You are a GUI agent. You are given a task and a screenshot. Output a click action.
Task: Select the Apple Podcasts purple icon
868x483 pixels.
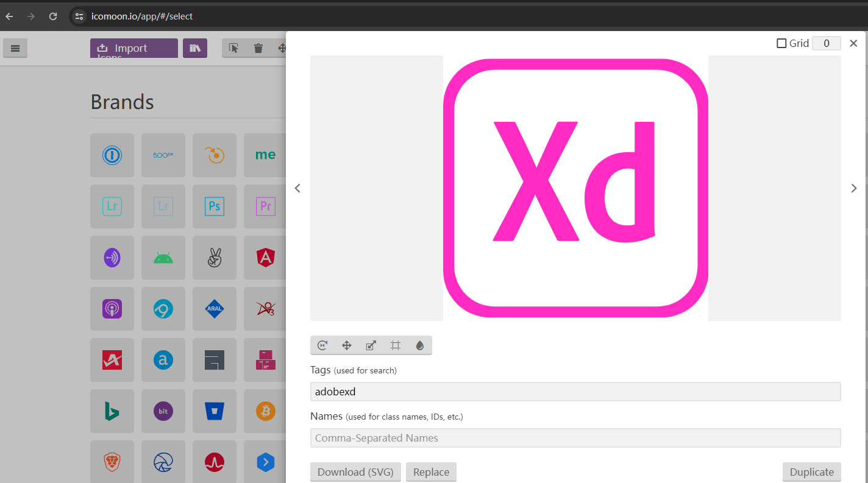pyautogui.click(x=112, y=309)
